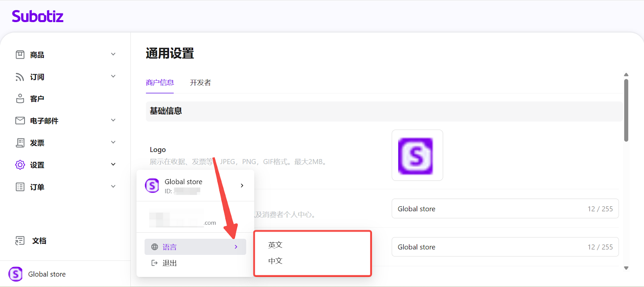Expand the 订阅 menu chevron

pyautogui.click(x=113, y=76)
